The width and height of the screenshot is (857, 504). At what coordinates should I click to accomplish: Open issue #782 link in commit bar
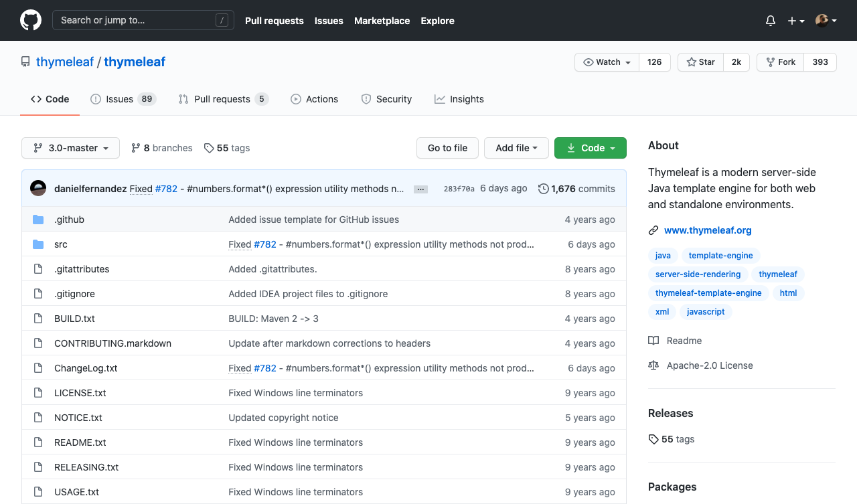tap(166, 189)
